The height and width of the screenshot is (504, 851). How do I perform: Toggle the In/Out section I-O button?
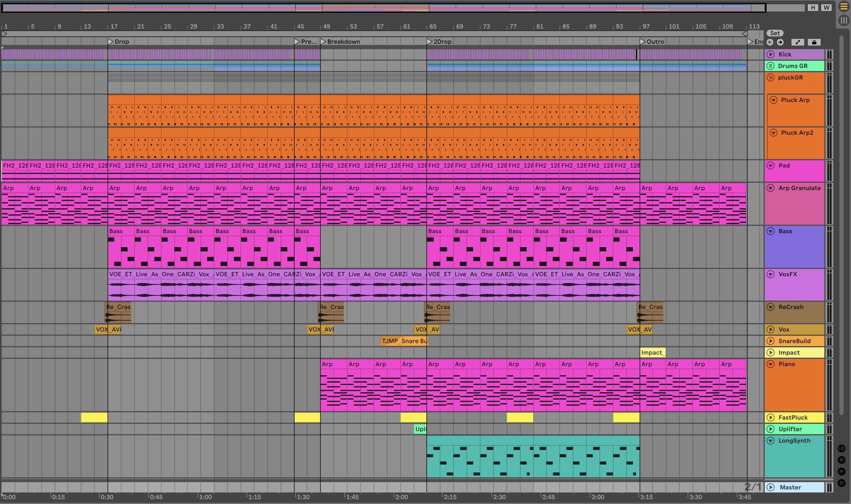(x=841, y=448)
